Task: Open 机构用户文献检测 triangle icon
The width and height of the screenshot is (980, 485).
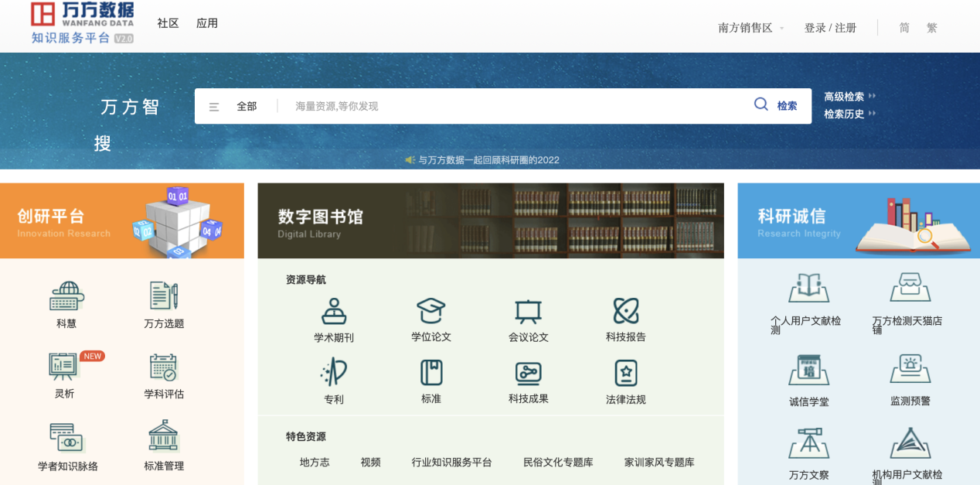Action: click(910, 442)
